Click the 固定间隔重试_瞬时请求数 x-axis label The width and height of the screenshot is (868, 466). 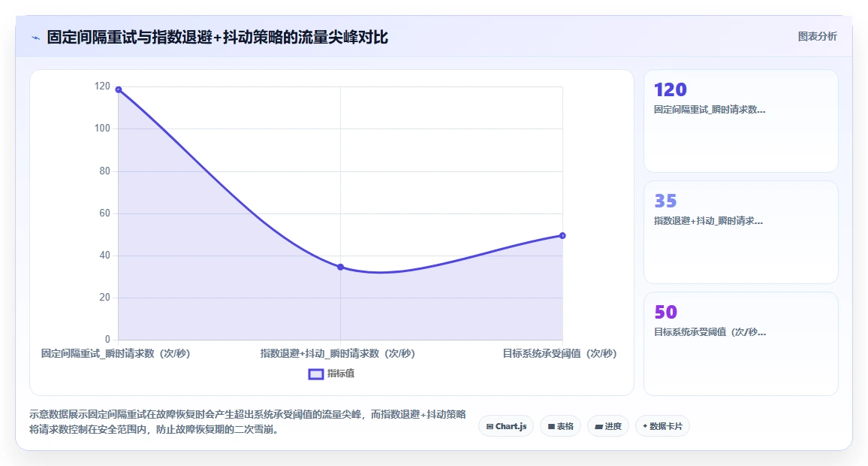coord(116,353)
